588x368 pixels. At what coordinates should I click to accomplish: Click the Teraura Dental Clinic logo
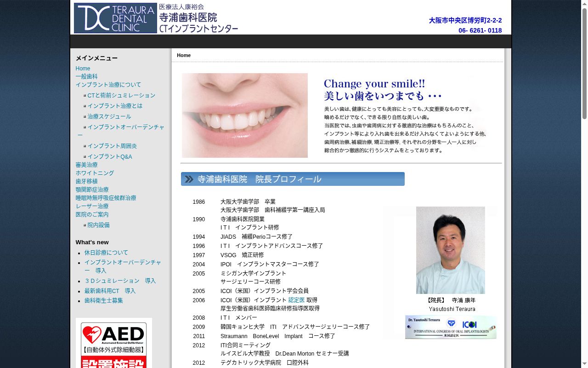point(115,18)
